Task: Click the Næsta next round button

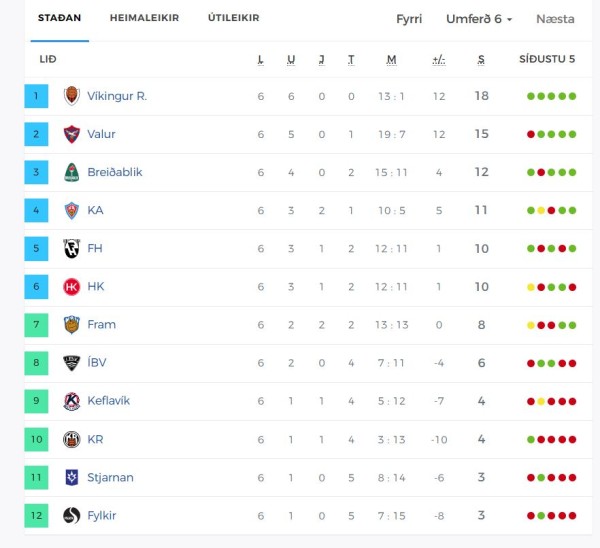Action: pyautogui.click(x=555, y=19)
